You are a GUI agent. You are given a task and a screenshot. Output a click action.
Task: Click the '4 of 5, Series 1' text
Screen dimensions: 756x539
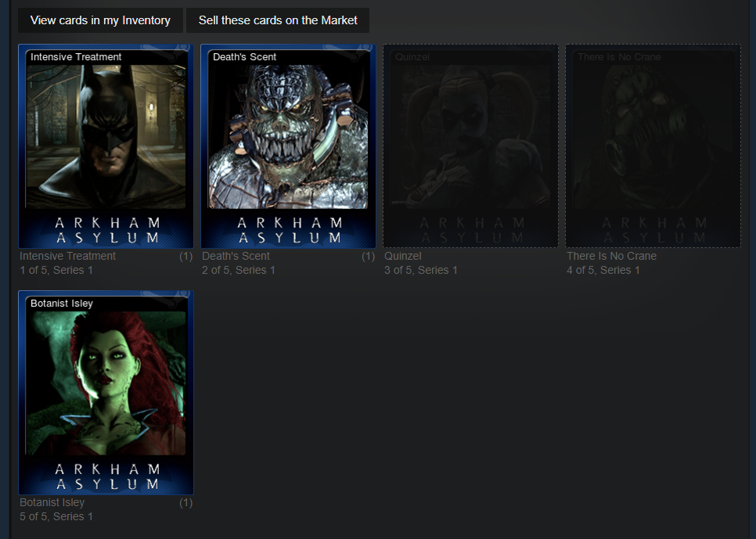[x=603, y=270]
